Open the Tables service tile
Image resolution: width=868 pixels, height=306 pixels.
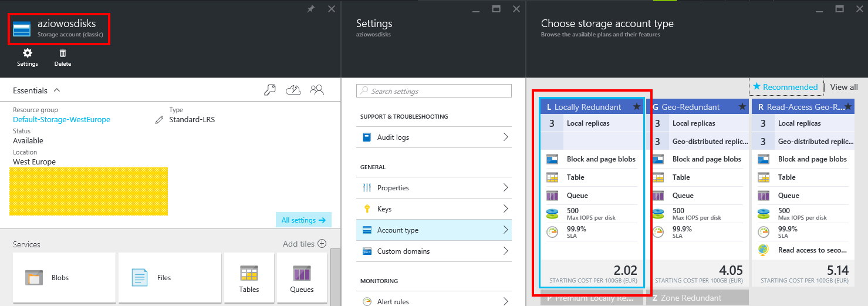[x=249, y=278]
